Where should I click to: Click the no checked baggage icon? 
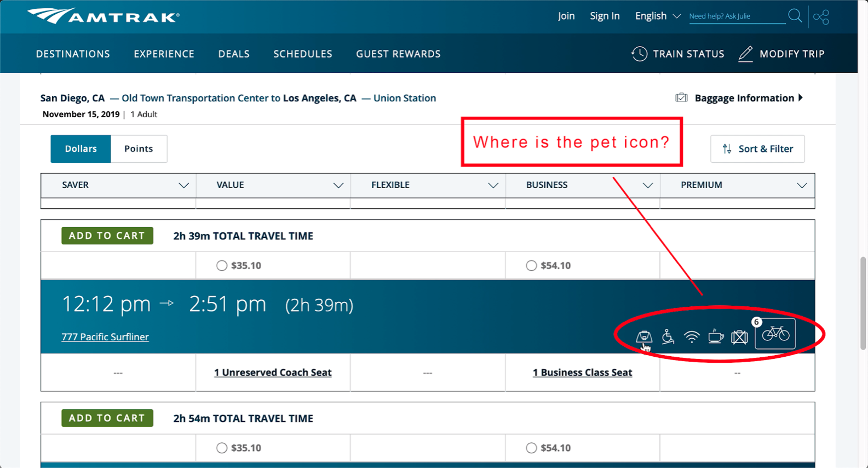[x=739, y=336]
